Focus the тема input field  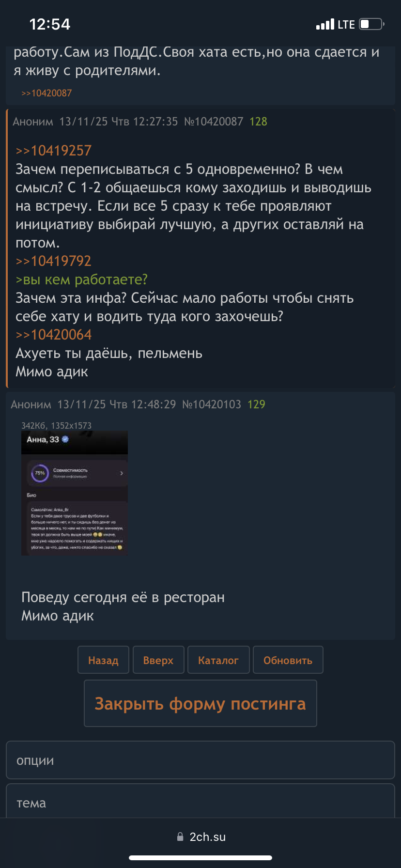pyautogui.click(x=200, y=801)
